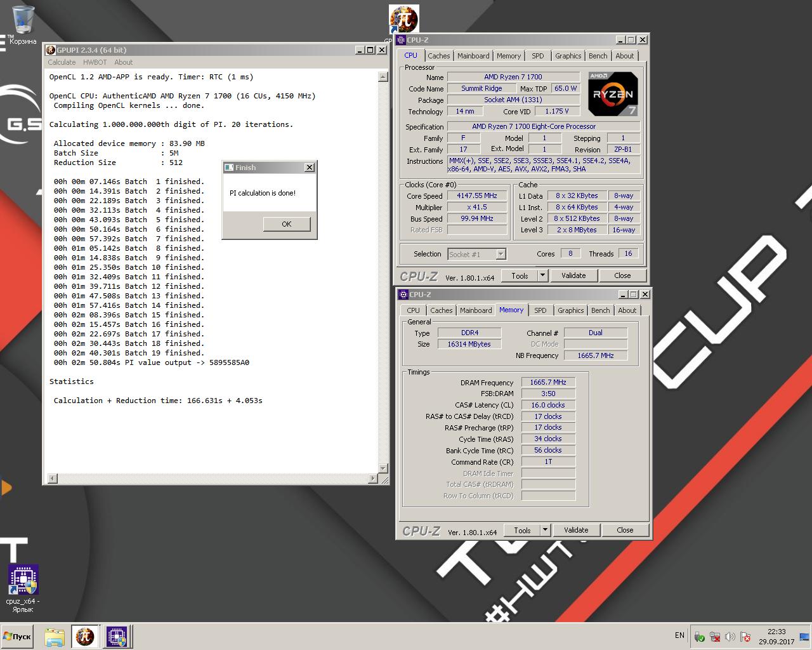
Task: Click the network icon in system tray
Action: click(x=715, y=637)
